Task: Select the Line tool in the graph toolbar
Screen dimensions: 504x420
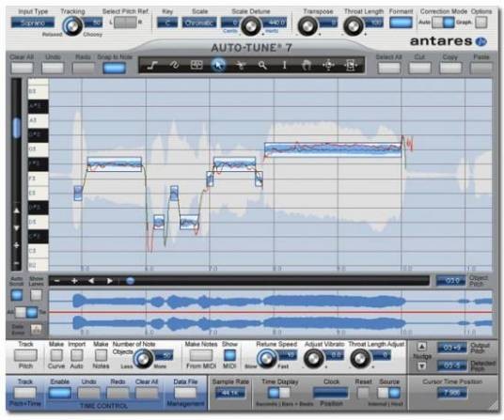Action: [x=152, y=66]
